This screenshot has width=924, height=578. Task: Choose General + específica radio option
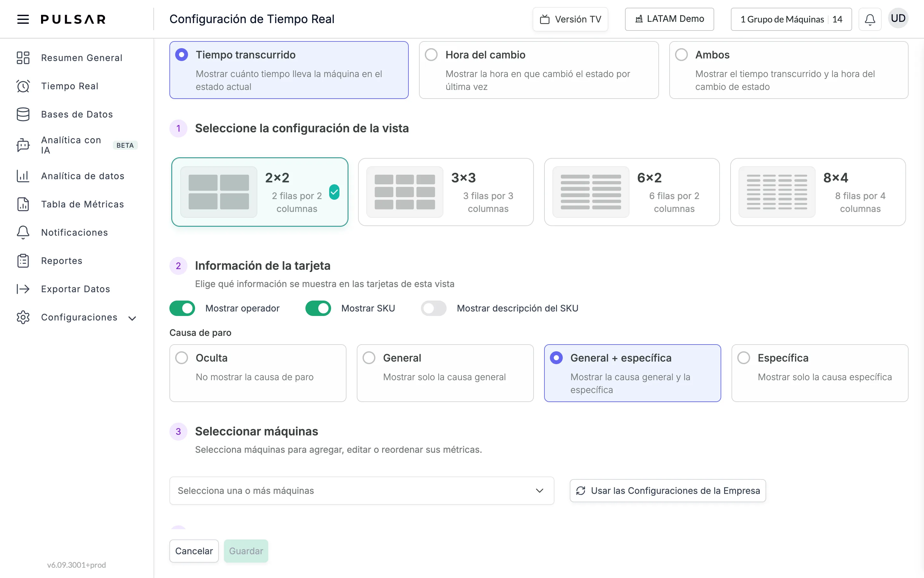click(x=556, y=358)
